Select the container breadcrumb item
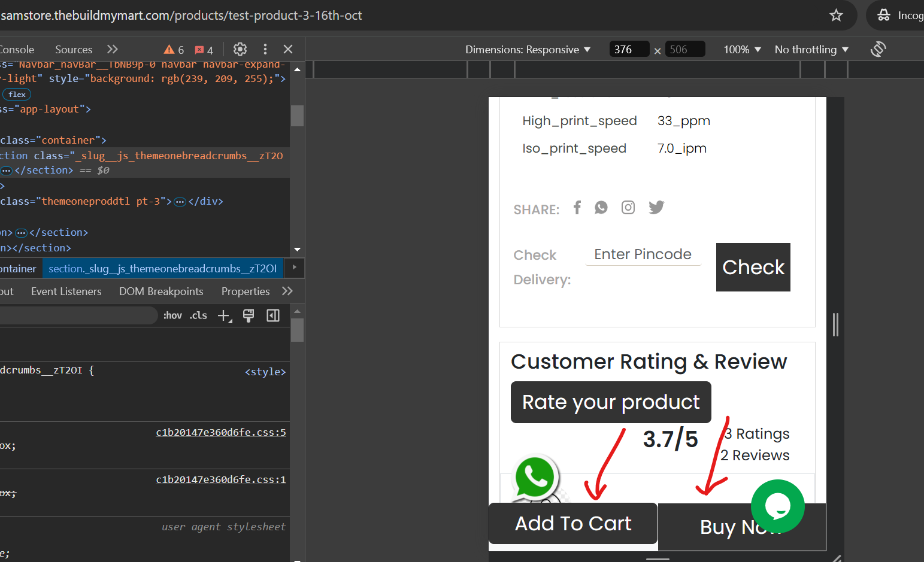Screen dimensions: 924x562 tap(18, 269)
